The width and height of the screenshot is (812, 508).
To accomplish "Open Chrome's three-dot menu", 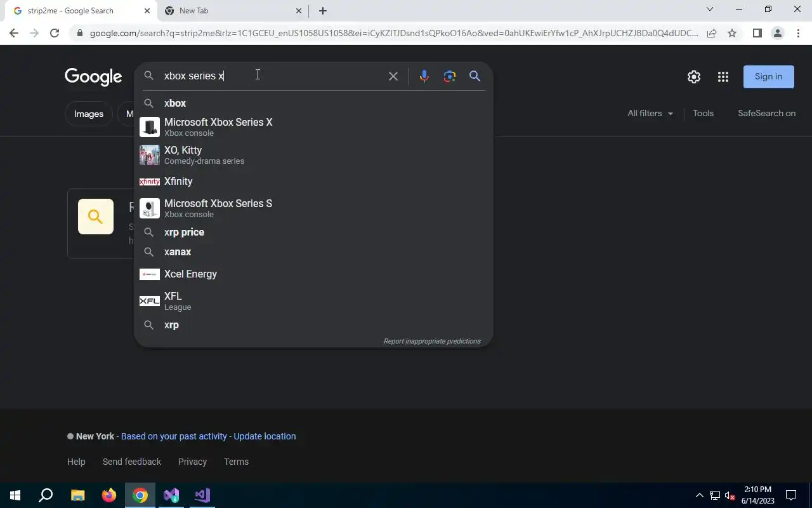I will pyautogui.click(x=798, y=33).
